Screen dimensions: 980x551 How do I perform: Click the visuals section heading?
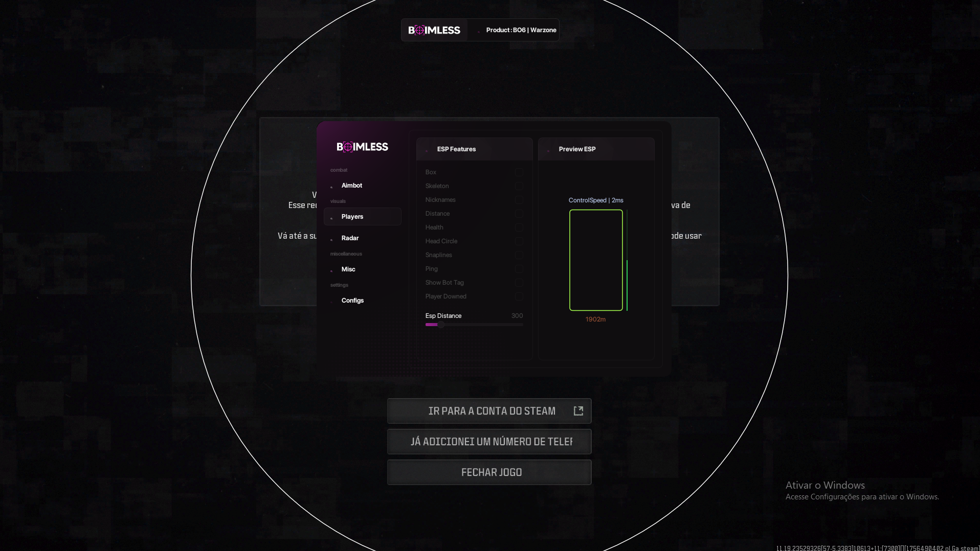click(x=338, y=201)
